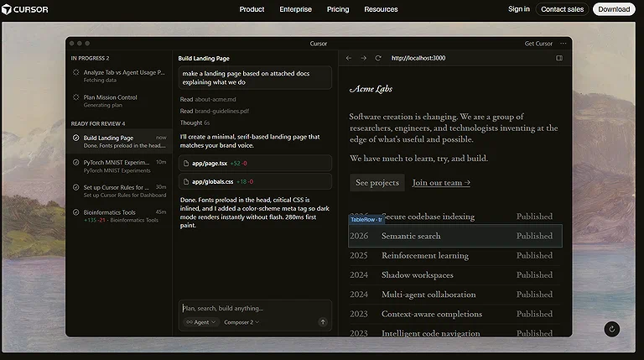This screenshot has height=360, width=644.
Task: Click the spinner icon beside Analyze Tab vs Agent Usage
Action: coord(76,72)
